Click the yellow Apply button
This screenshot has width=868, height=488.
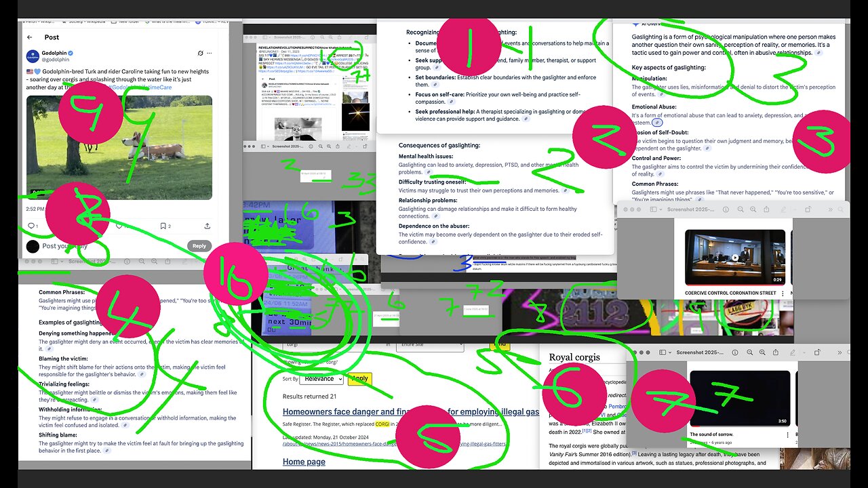360,379
